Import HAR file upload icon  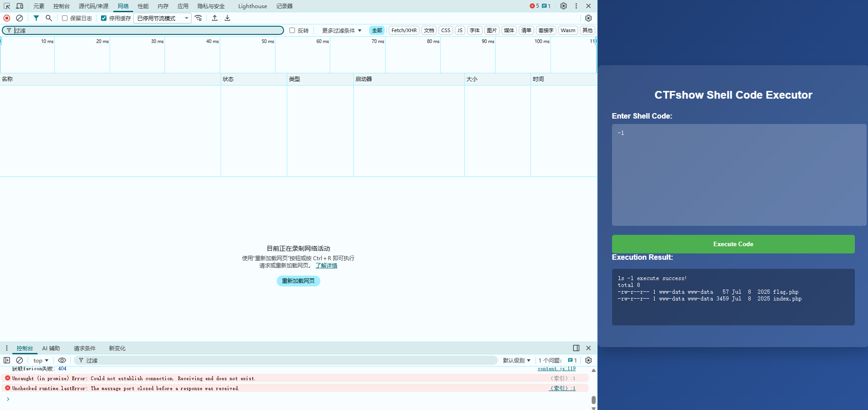click(x=215, y=18)
